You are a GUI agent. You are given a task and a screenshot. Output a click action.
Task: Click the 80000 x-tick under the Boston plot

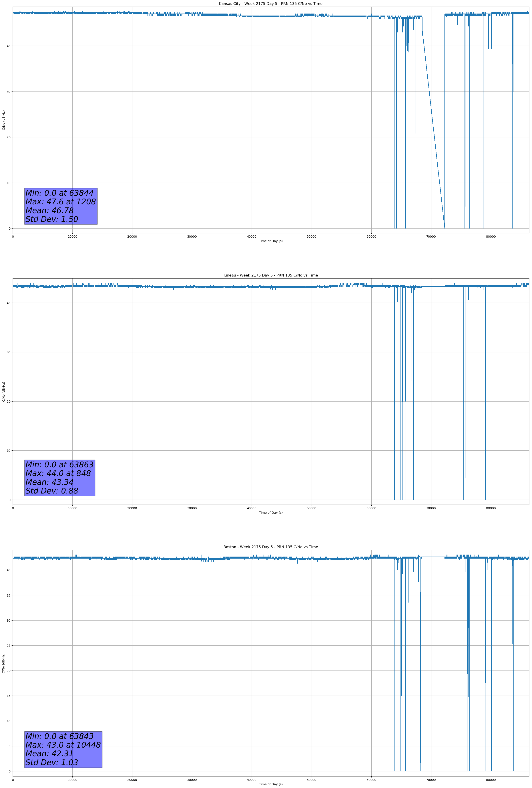pyautogui.click(x=491, y=780)
